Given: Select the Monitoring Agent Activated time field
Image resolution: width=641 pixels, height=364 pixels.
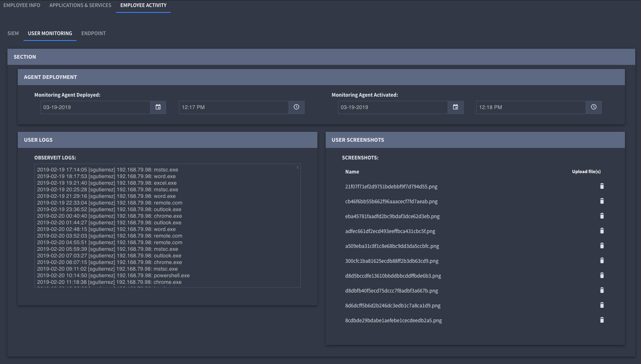Looking at the screenshot, I should 531,107.
